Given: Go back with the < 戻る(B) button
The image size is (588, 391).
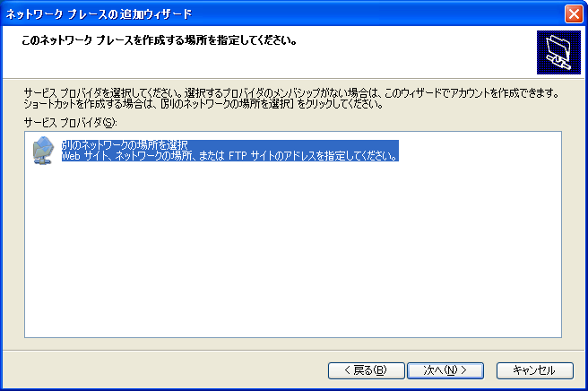Looking at the screenshot, I should click(x=359, y=369).
